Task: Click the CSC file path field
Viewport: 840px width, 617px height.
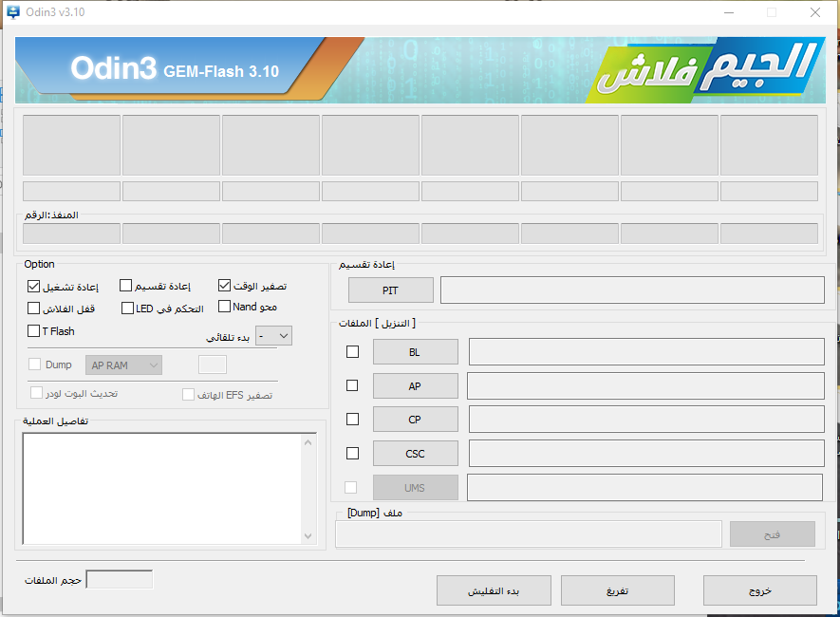Action: 646,454
